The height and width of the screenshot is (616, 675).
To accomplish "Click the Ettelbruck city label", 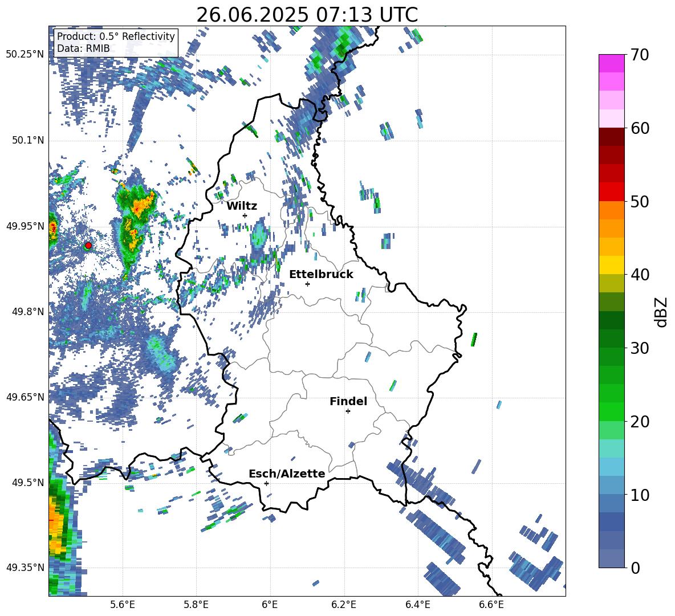I will (x=321, y=274).
